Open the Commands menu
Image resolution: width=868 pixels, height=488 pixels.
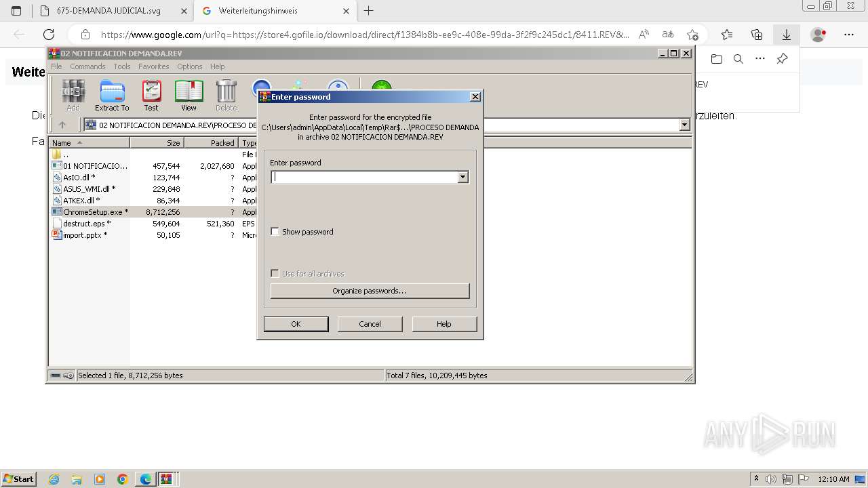87,66
